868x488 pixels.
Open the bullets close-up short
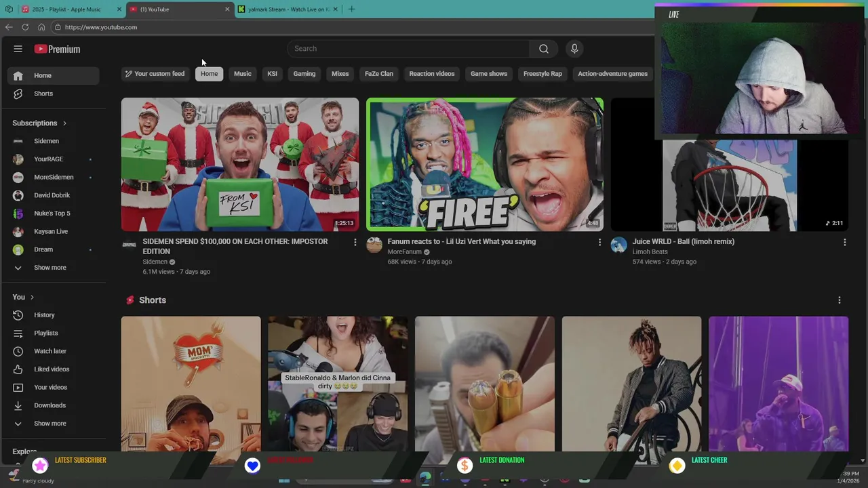click(x=485, y=384)
